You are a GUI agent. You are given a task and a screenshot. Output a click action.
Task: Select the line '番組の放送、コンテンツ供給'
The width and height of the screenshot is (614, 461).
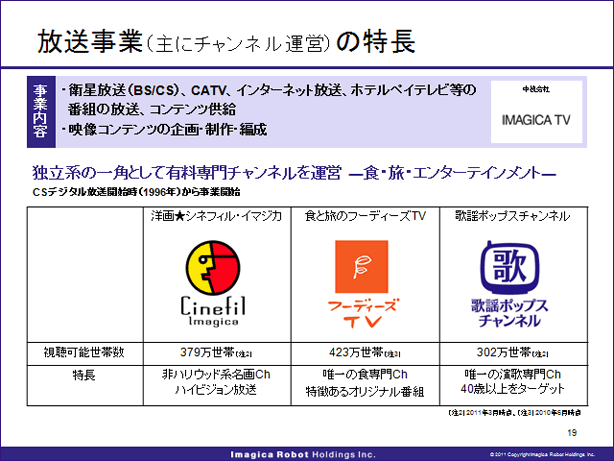(x=152, y=109)
